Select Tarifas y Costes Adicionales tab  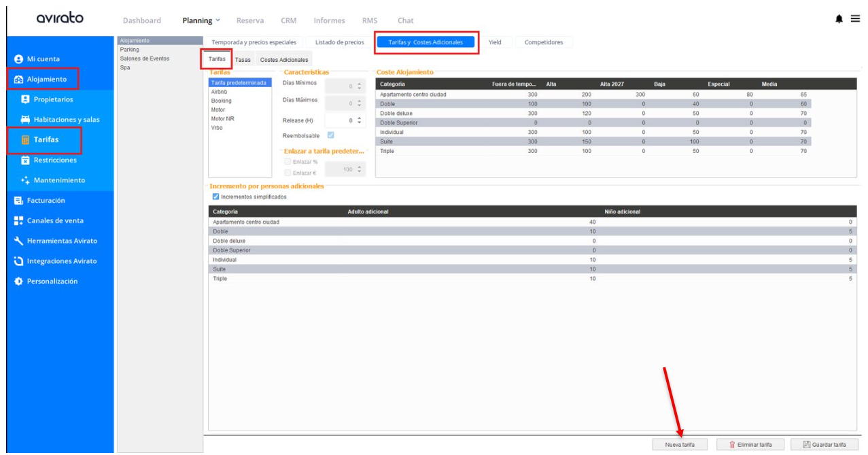tap(426, 42)
